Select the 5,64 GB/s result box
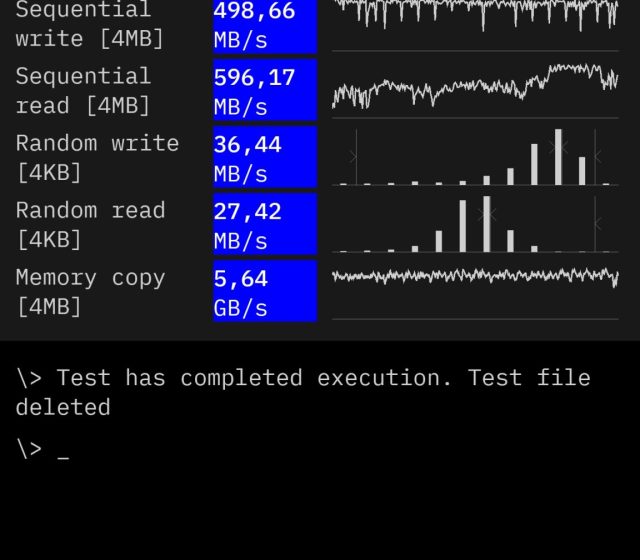Viewport: 640px width, 560px height. [264, 292]
